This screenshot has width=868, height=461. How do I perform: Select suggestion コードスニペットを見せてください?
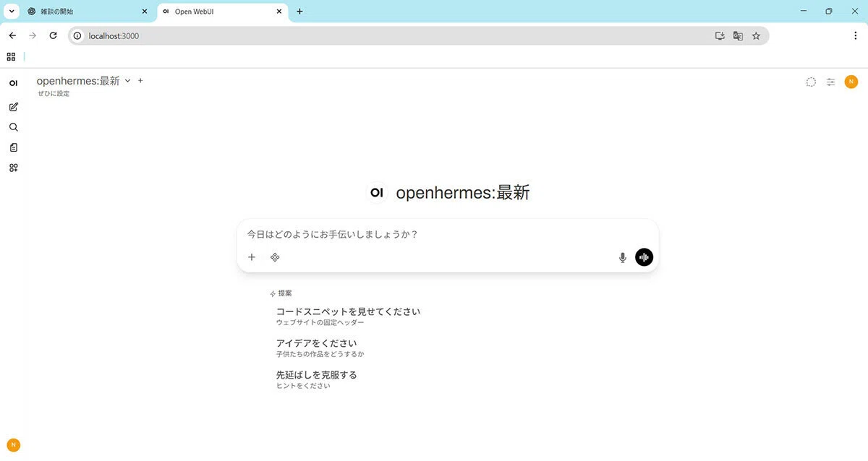[x=348, y=316]
